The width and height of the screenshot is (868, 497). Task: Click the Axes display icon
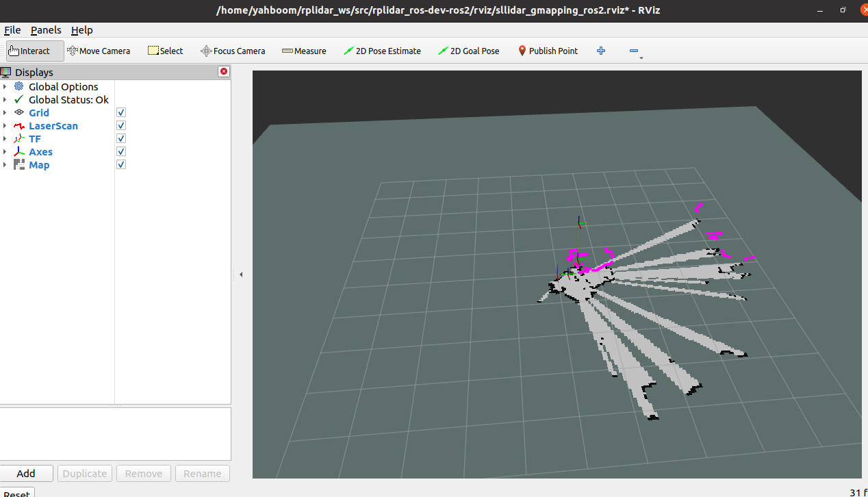click(x=18, y=151)
